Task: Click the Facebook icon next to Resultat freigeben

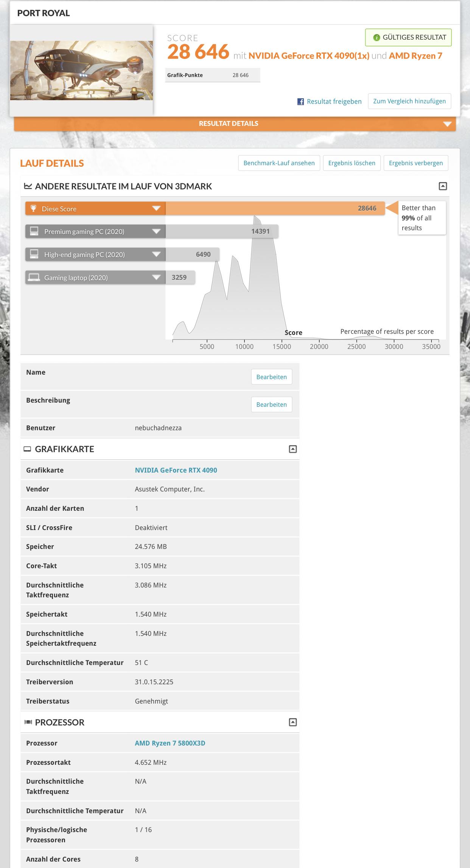Action: click(x=300, y=102)
